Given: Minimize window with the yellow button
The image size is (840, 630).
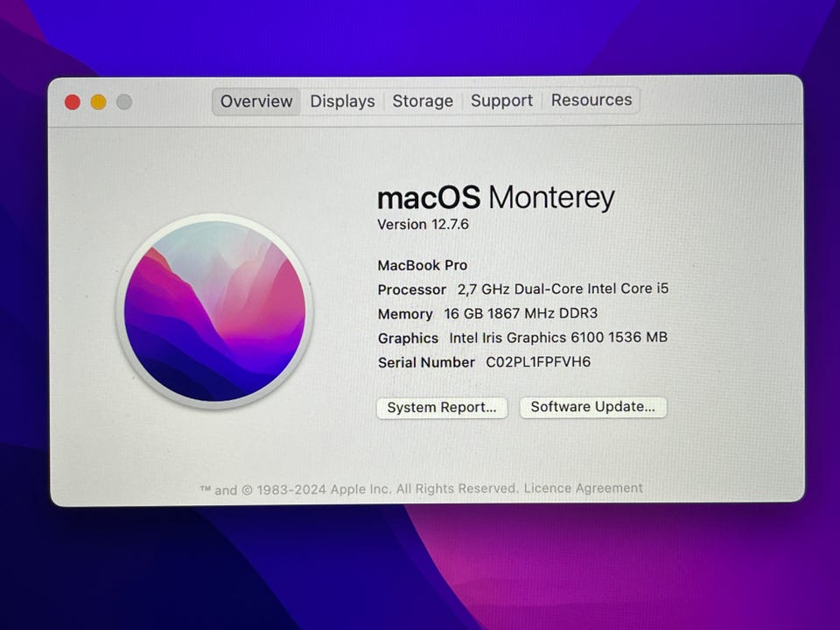Looking at the screenshot, I should coord(98,101).
